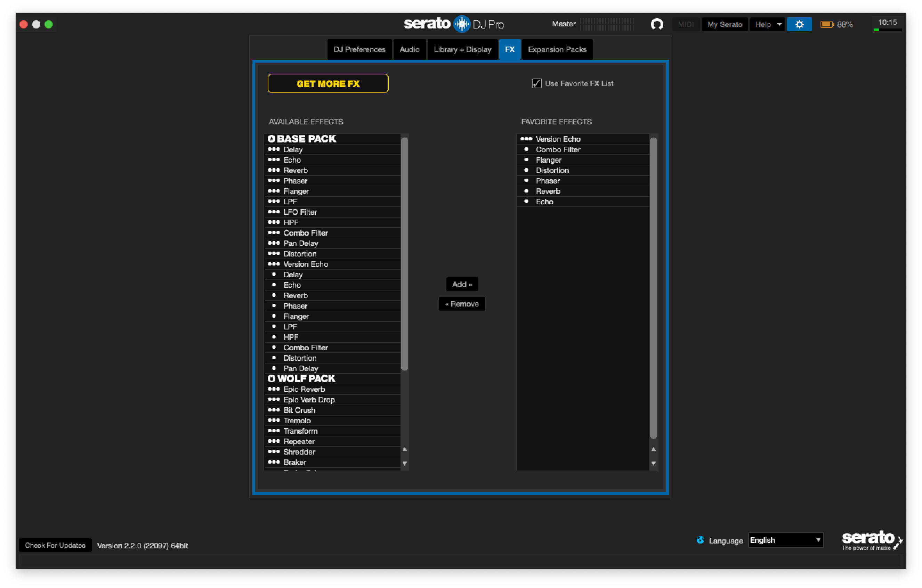The height and width of the screenshot is (588, 922).
Task: Open the Expansion Packs tab
Action: [557, 49]
